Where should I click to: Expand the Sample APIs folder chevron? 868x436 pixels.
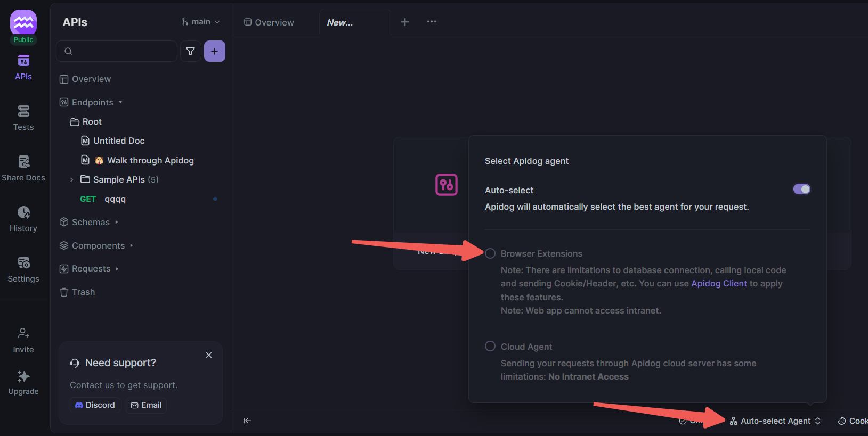click(x=72, y=180)
